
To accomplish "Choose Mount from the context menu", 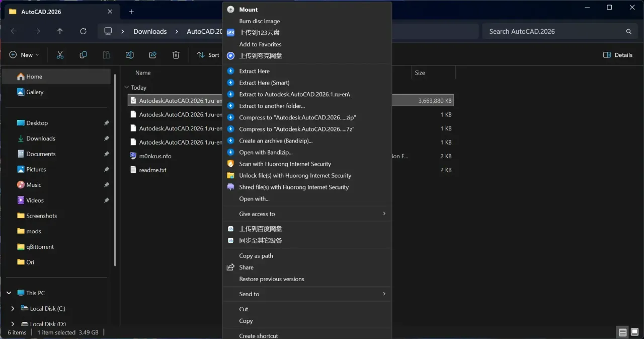I will [x=307, y=10].
